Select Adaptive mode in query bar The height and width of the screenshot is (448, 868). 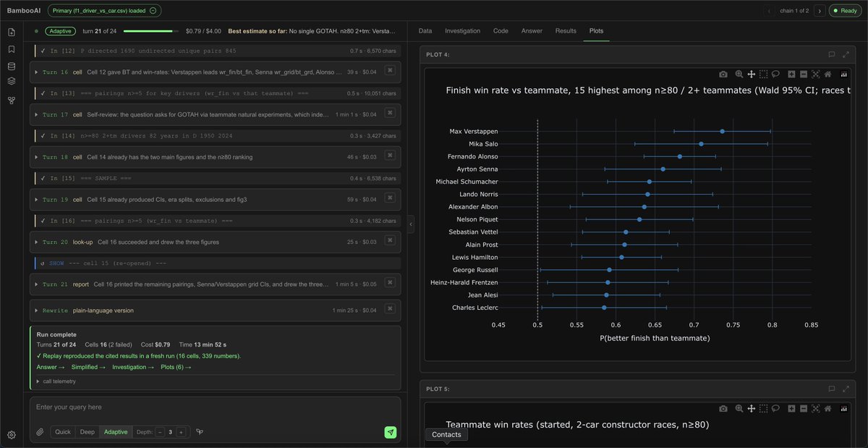tap(116, 432)
